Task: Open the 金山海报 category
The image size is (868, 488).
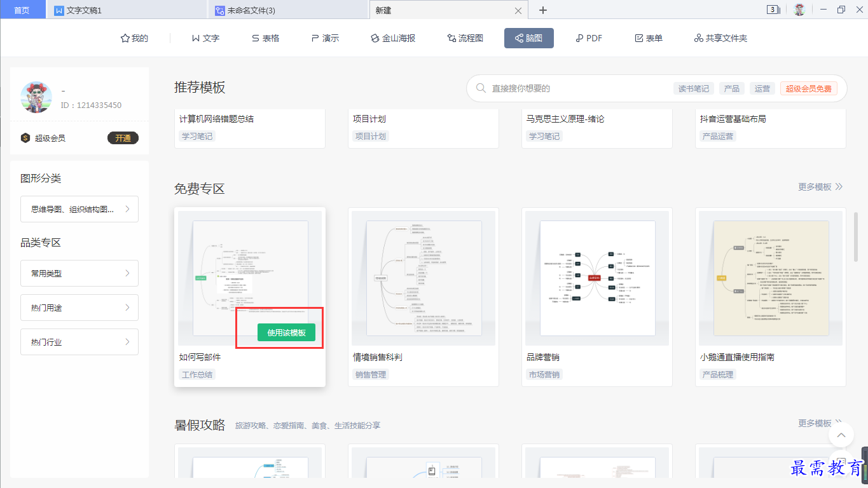Action: tap(393, 38)
